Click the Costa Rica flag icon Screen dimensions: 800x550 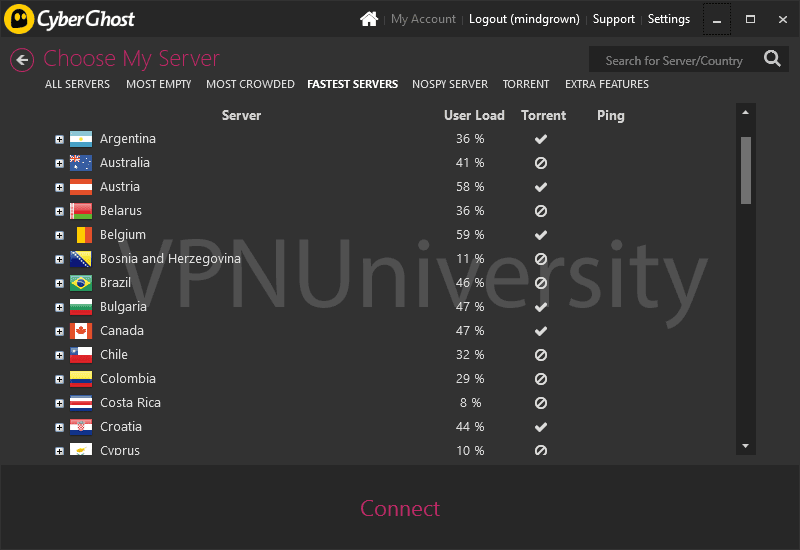[x=81, y=403]
